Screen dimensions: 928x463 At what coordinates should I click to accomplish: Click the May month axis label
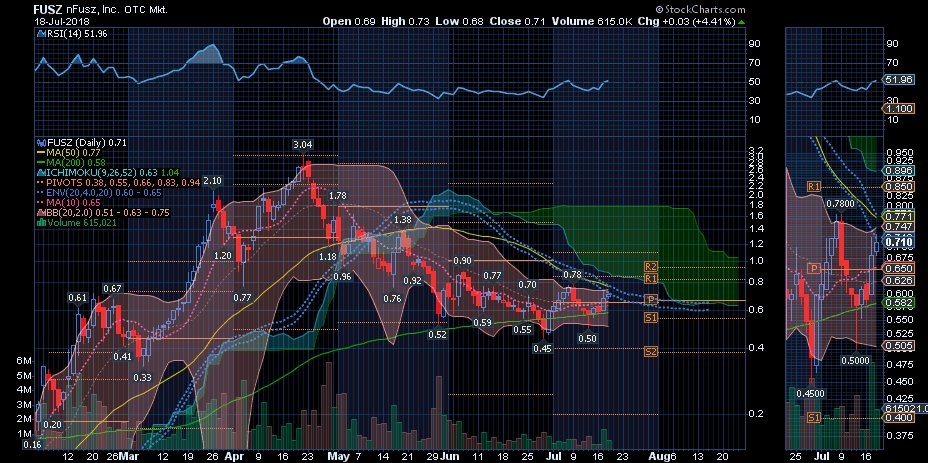[x=338, y=456]
